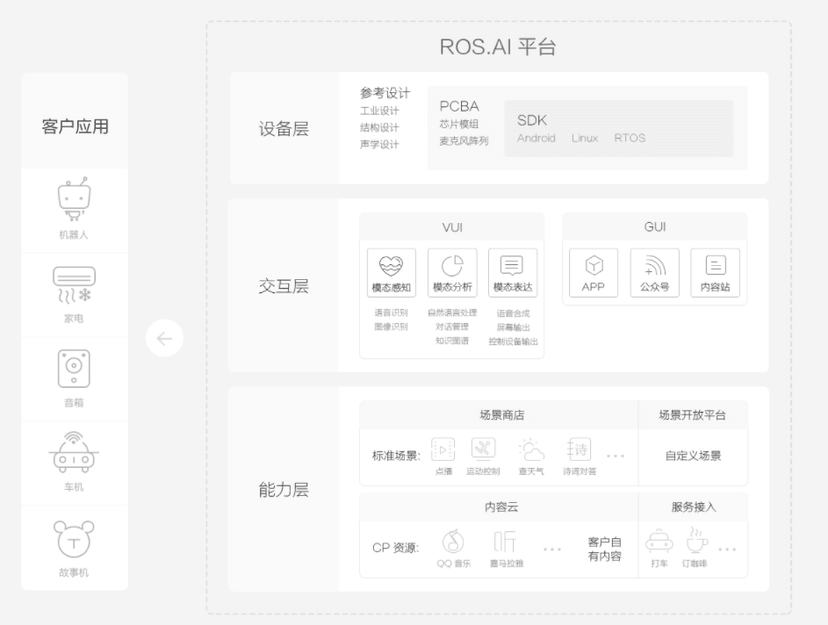Click the ellipsis after 订咖啡
Viewport: 828px width, 625px height.
tap(727, 549)
